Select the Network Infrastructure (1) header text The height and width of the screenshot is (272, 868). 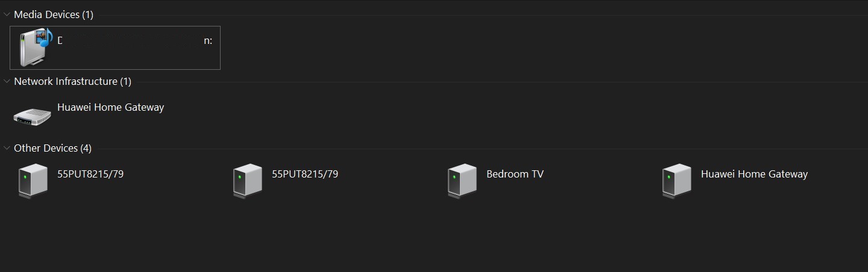[72, 81]
